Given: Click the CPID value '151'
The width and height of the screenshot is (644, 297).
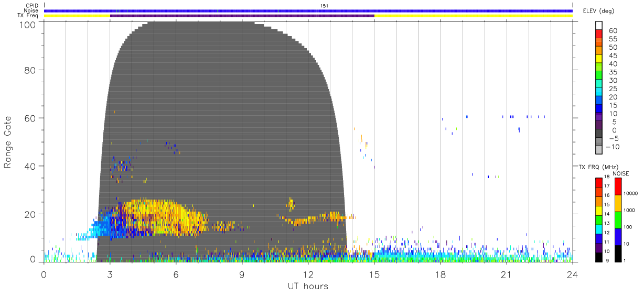Looking at the screenshot, I should [325, 6].
